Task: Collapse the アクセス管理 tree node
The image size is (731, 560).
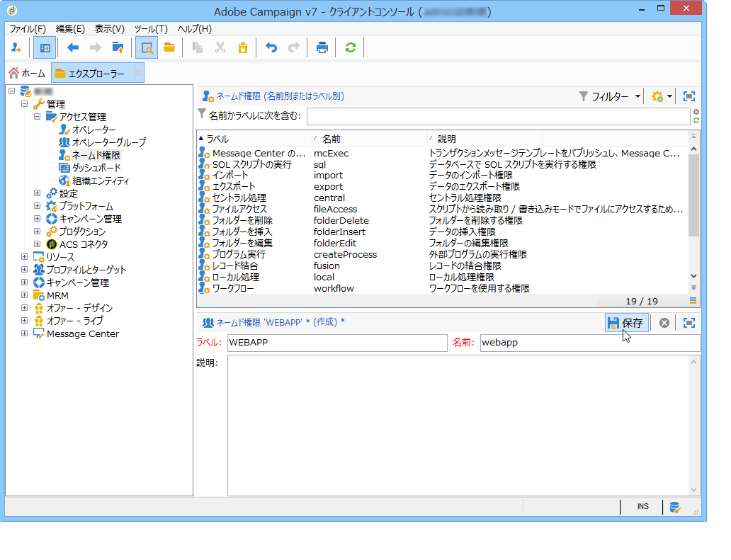Action: click(38, 117)
